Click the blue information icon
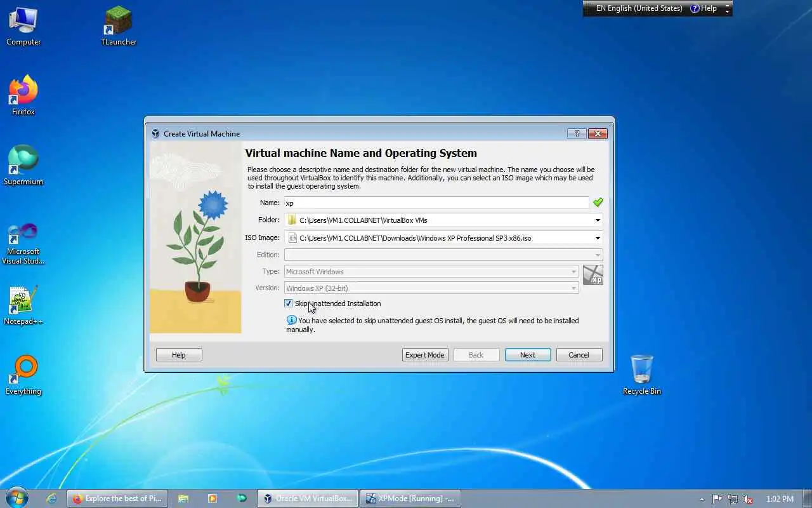The width and height of the screenshot is (812, 508). pyautogui.click(x=291, y=320)
